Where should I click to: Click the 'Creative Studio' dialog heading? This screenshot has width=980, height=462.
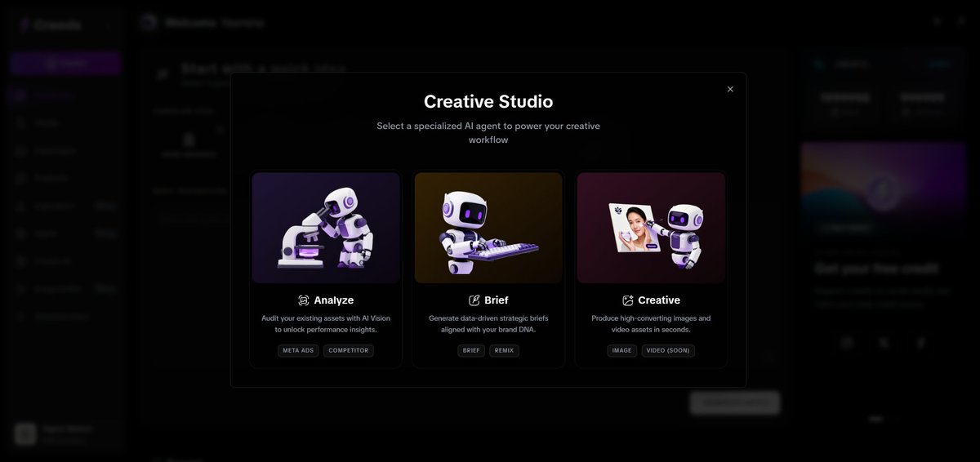[x=488, y=102]
